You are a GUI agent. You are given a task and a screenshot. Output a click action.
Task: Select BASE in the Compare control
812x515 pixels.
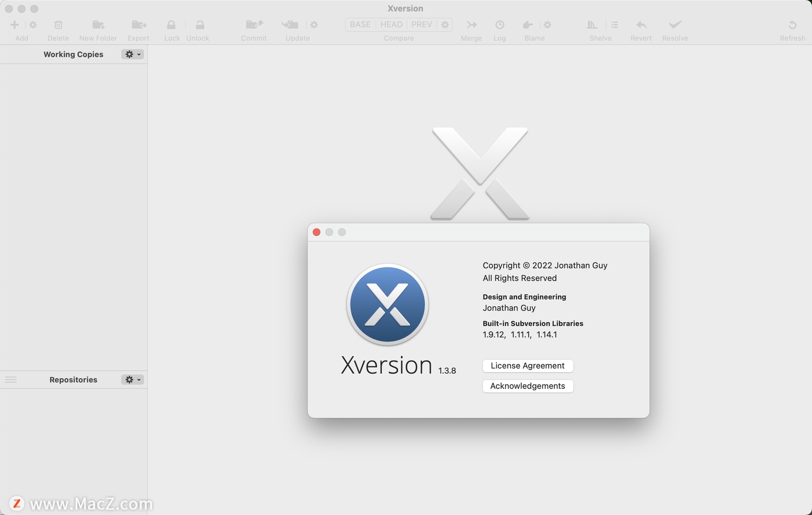360,25
